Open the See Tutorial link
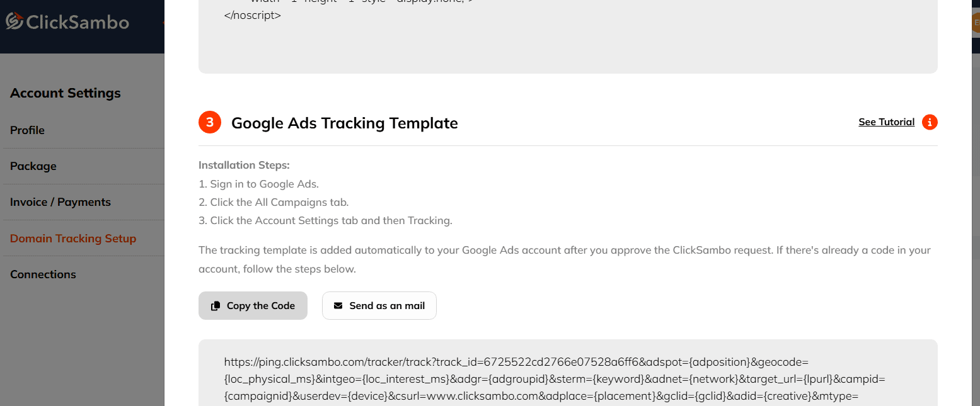980x406 pixels. coord(886,121)
